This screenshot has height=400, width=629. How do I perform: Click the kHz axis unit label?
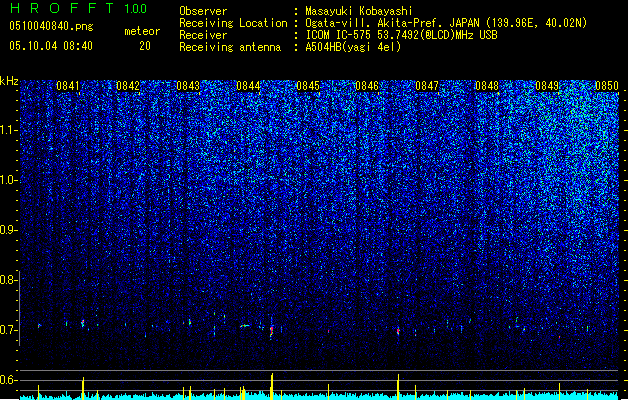point(9,81)
